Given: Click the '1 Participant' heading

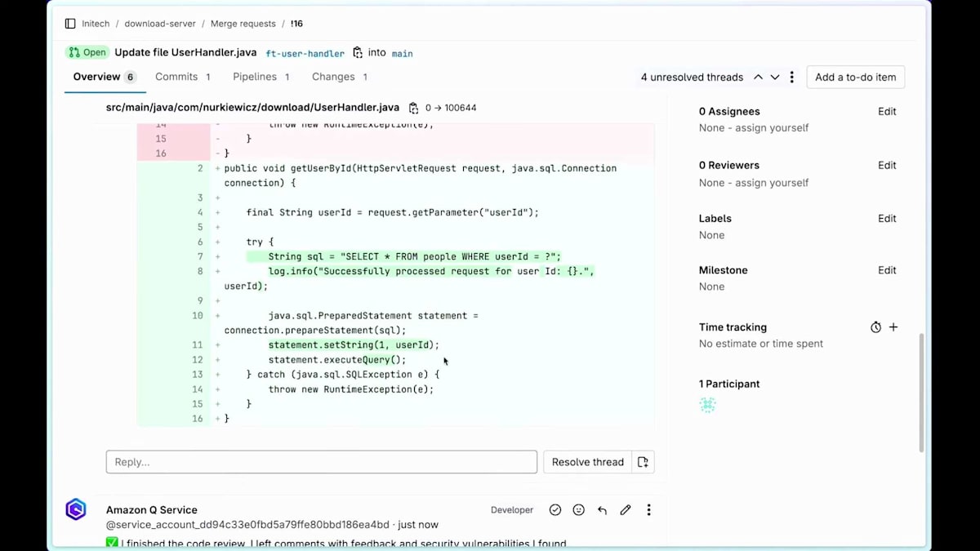Looking at the screenshot, I should click(x=729, y=384).
